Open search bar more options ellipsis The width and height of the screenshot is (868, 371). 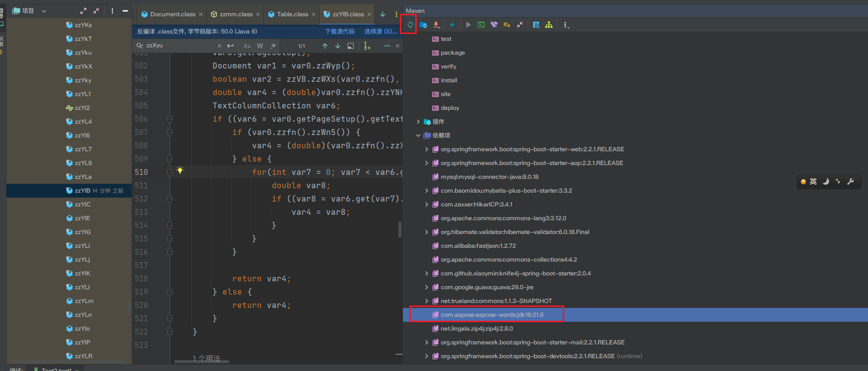(387, 46)
